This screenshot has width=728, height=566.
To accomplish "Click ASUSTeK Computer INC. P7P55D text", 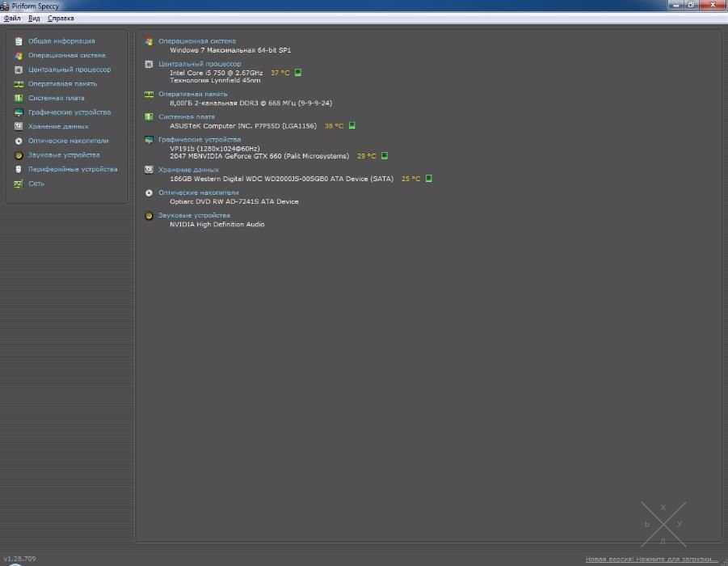I will [243, 125].
